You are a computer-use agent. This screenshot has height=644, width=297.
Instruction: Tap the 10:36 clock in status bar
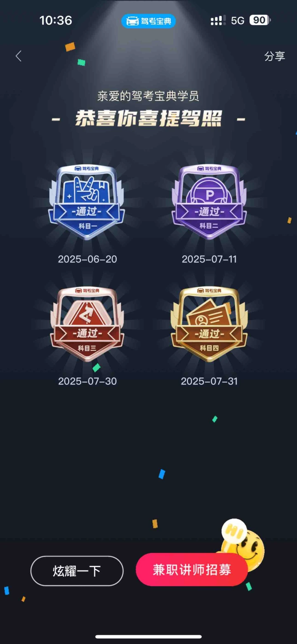pyautogui.click(x=56, y=20)
